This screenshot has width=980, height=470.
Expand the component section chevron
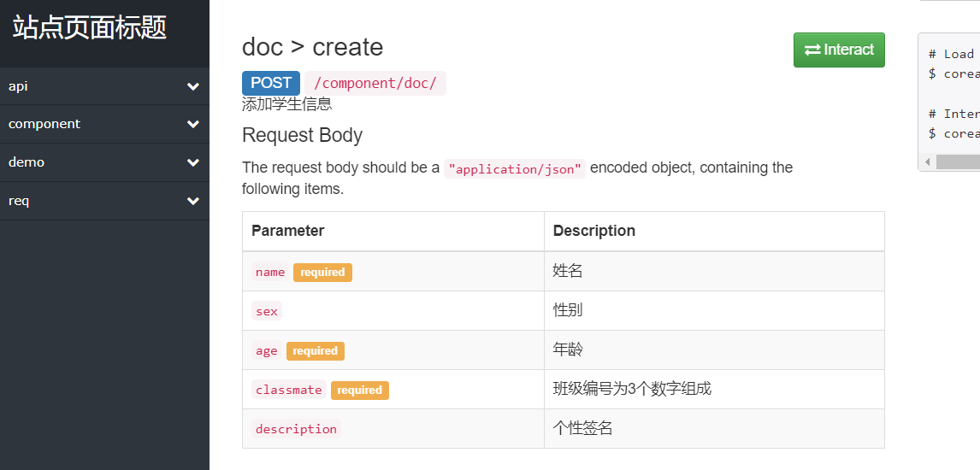(193, 125)
